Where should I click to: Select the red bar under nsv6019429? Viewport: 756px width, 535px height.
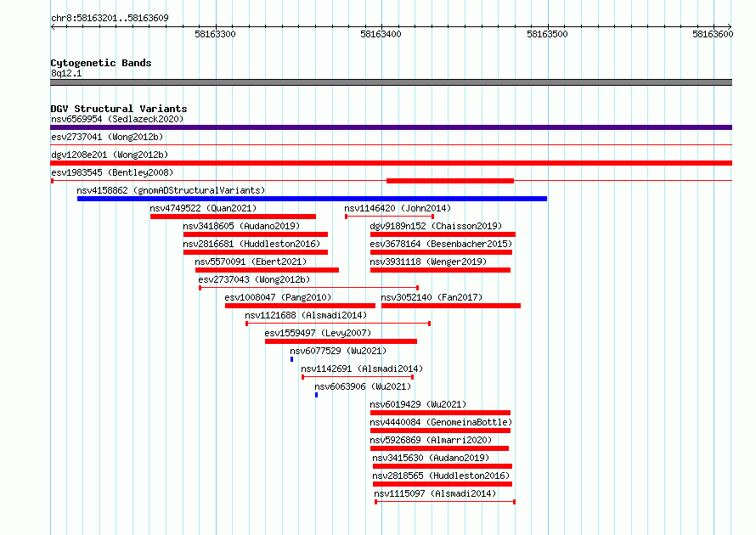(x=440, y=413)
